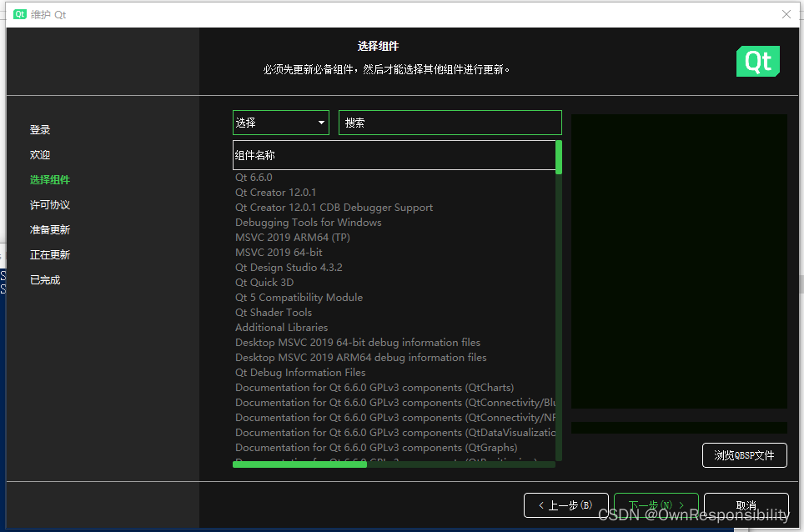Click 选择组件 step in the sidebar
This screenshot has width=804, height=532.
pyautogui.click(x=50, y=180)
